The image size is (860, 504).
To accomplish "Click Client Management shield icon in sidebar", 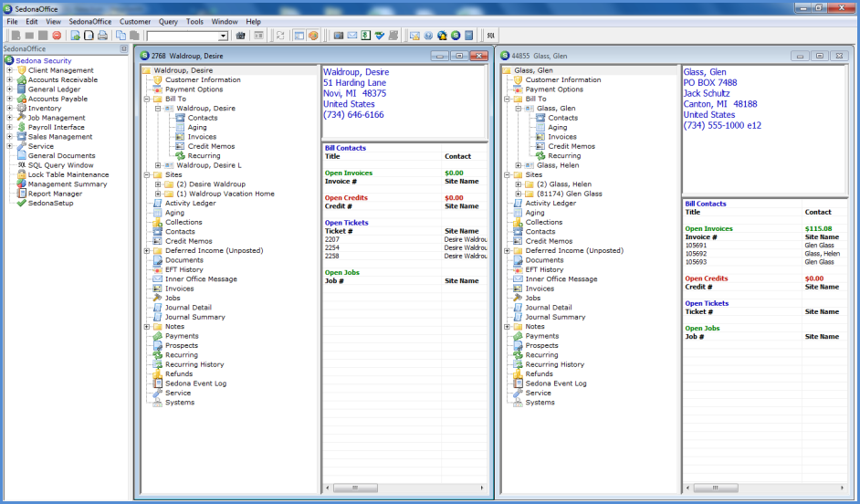I will point(21,70).
